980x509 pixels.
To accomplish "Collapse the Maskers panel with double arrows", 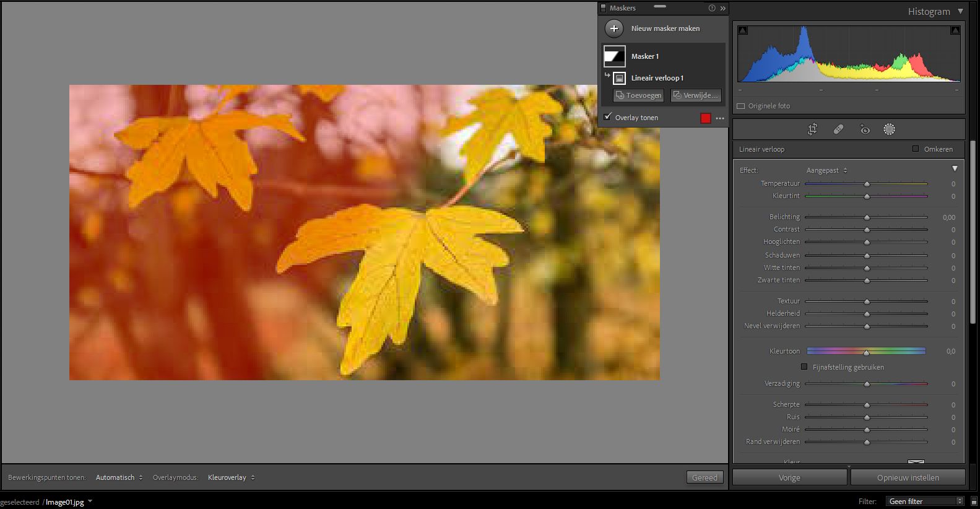I will 722,8.
